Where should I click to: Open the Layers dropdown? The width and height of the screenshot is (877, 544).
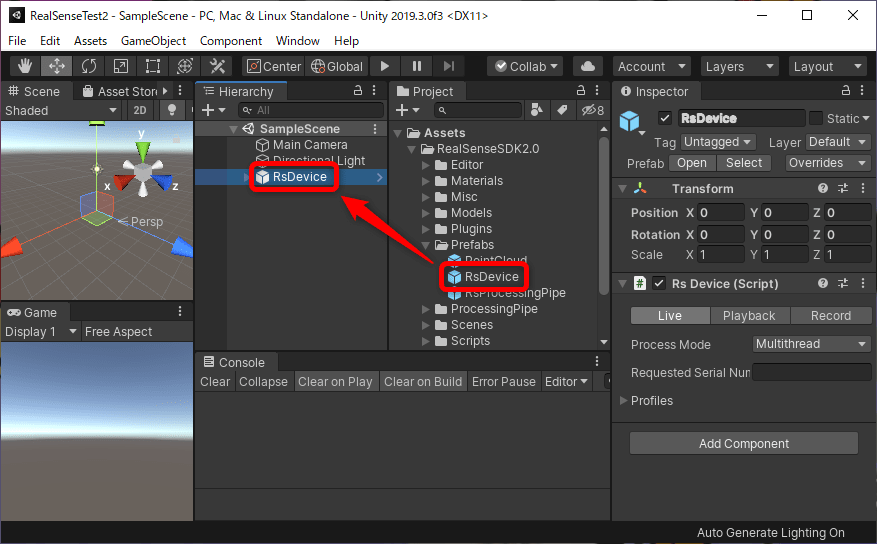tap(739, 67)
